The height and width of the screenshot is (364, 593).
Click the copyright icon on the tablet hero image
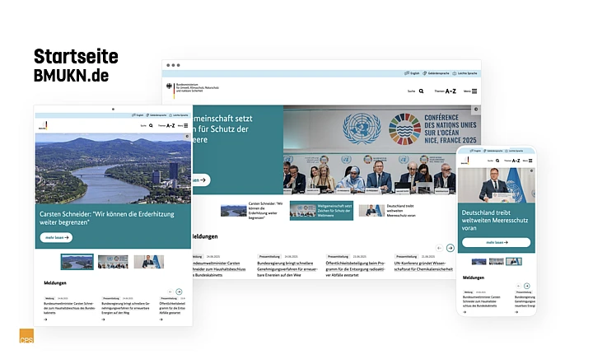pos(187,137)
